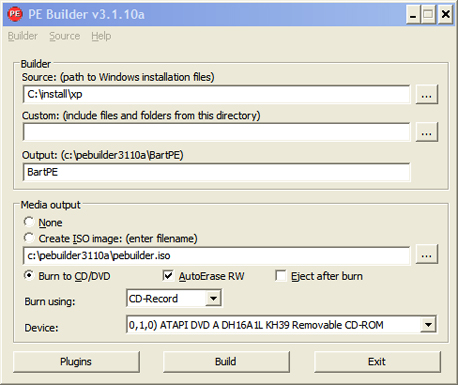Open the Help menu

pos(101,36)
